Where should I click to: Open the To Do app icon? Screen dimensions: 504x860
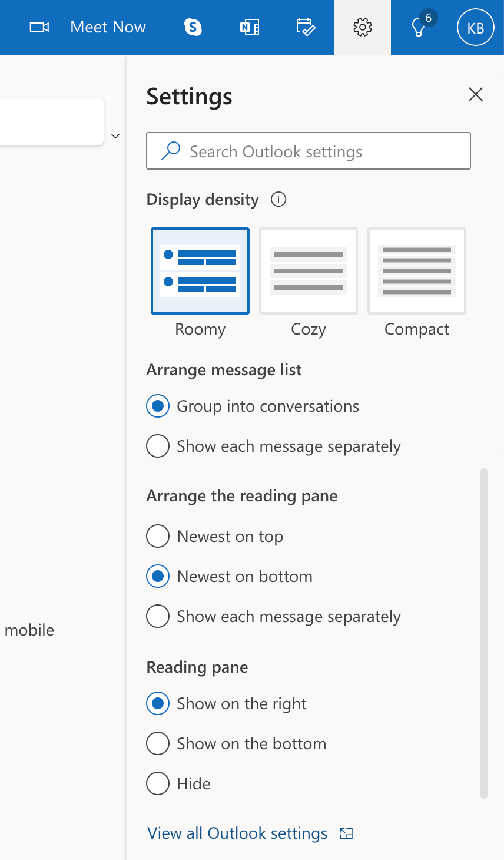click(x=306, y=27)
